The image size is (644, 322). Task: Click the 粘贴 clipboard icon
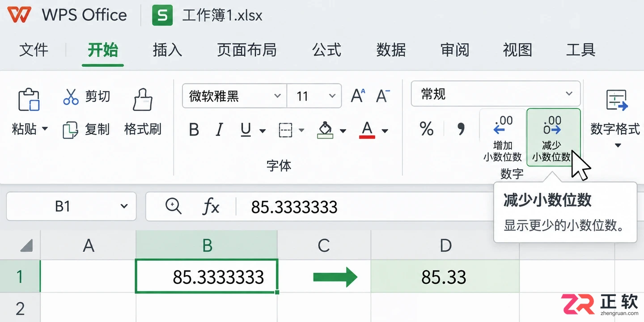point(29,99)
